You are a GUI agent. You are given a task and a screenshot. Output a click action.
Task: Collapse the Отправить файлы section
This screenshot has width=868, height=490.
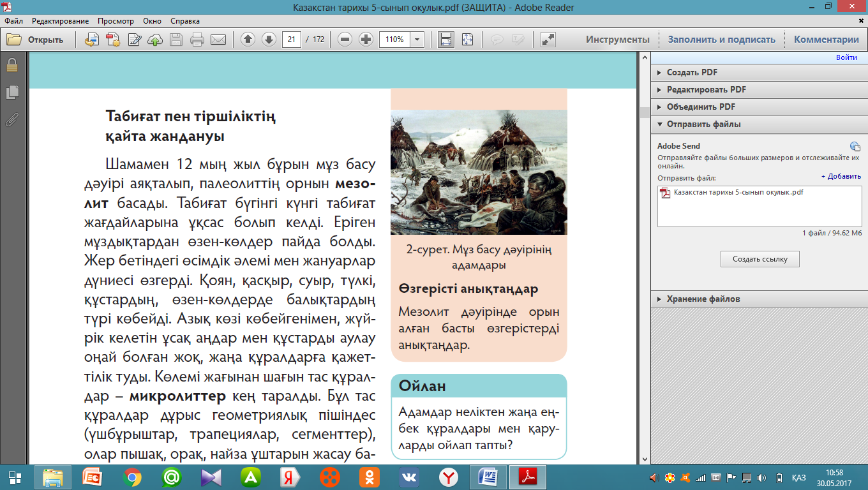[703, 124]
